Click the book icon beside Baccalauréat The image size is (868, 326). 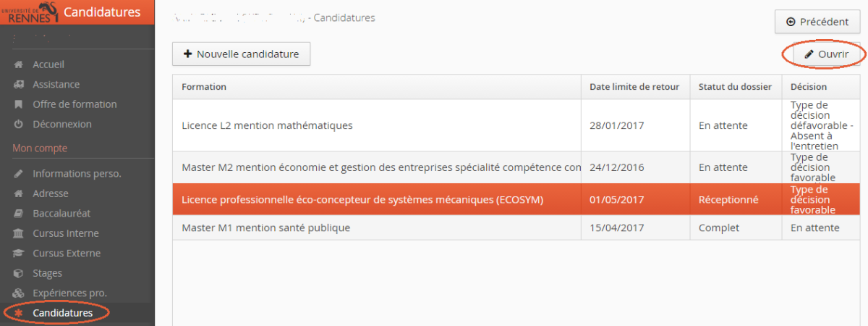click(19, 214)
